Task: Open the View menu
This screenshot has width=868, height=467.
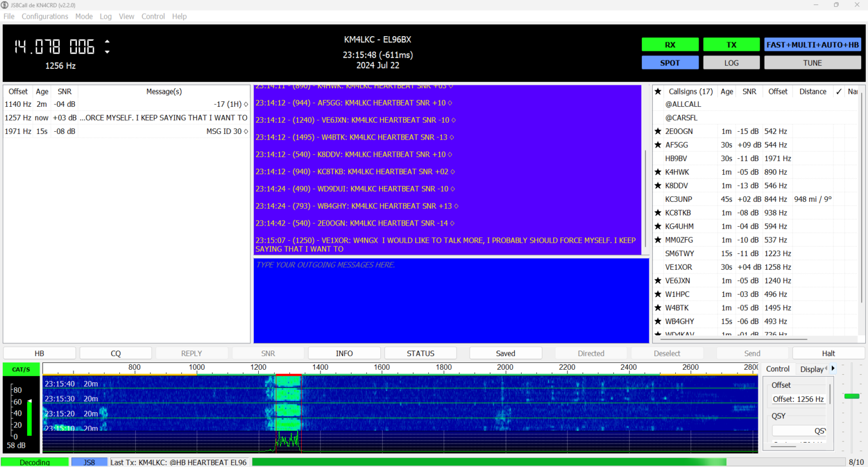Action: pyautogui.click(x=127, y=16)
